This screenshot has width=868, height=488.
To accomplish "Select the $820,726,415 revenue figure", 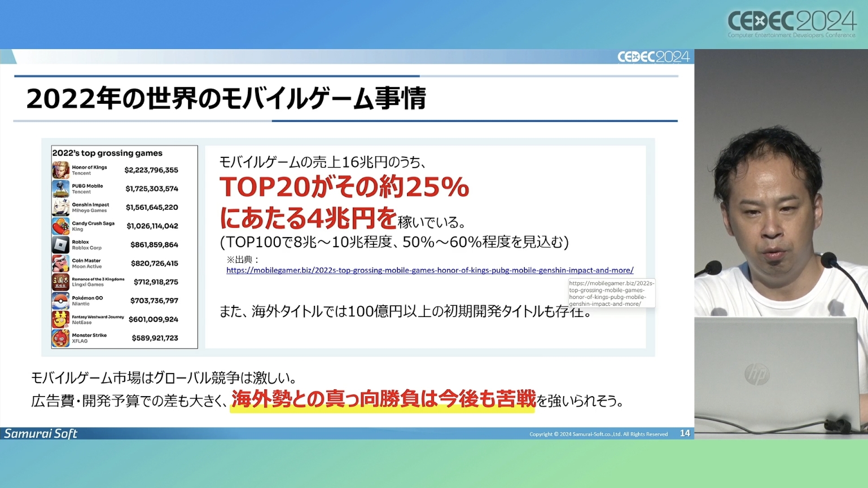I will click(x=155, y=263).
